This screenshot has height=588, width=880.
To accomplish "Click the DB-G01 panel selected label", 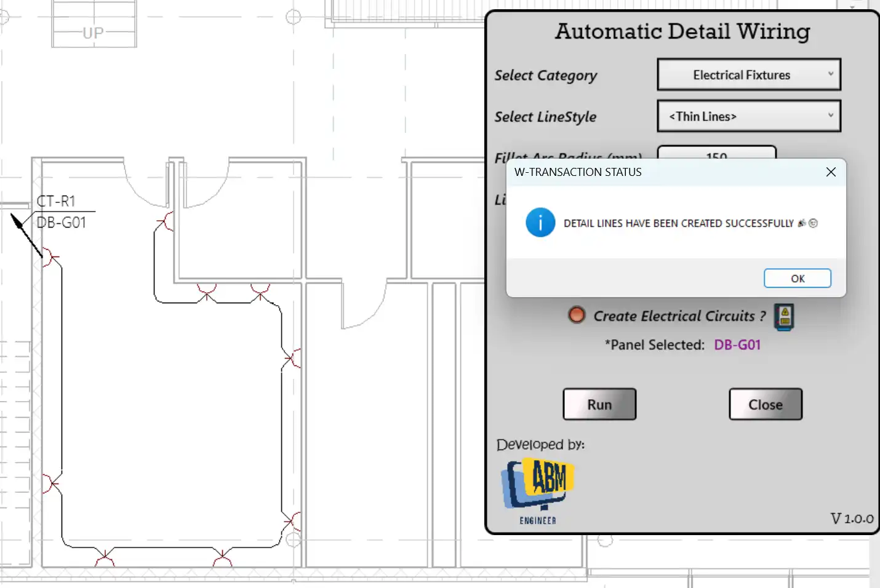I will pyautogui.click(x=737, y=345).
